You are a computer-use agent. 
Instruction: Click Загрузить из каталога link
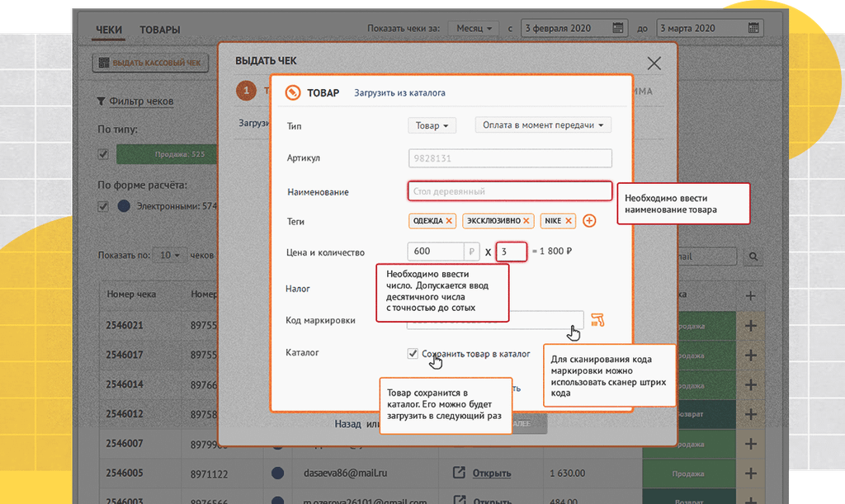click(399, 93)
